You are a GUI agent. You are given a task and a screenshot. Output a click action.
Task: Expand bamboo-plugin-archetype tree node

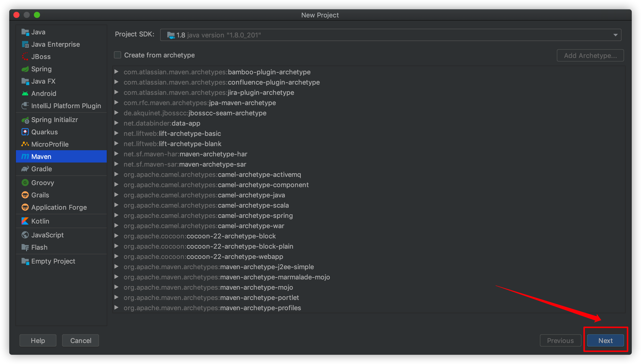pos(116,72)
